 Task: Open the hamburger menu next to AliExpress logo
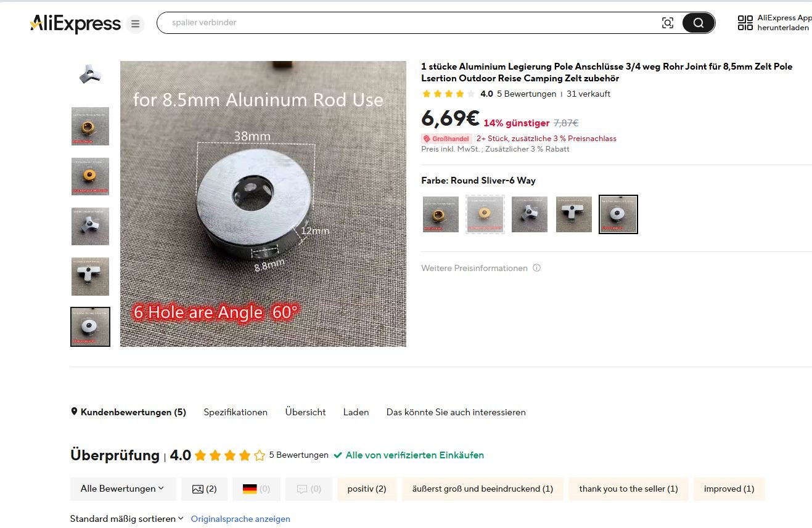135,24
